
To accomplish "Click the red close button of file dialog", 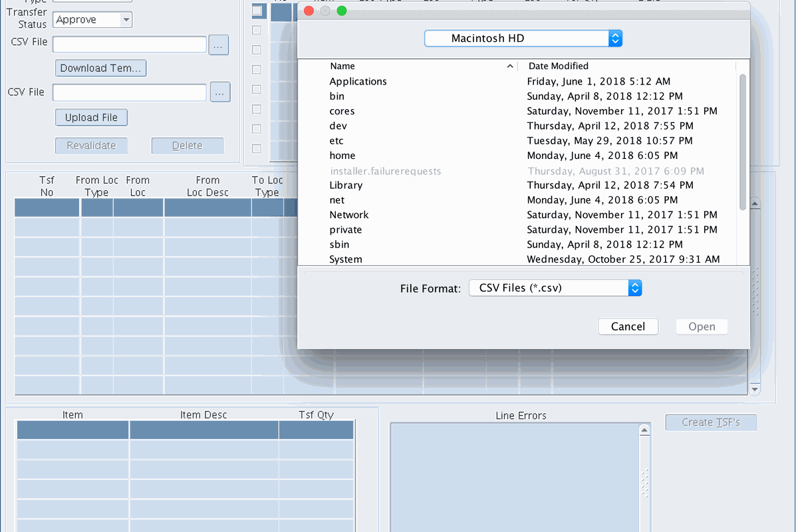I will point(309,11).
